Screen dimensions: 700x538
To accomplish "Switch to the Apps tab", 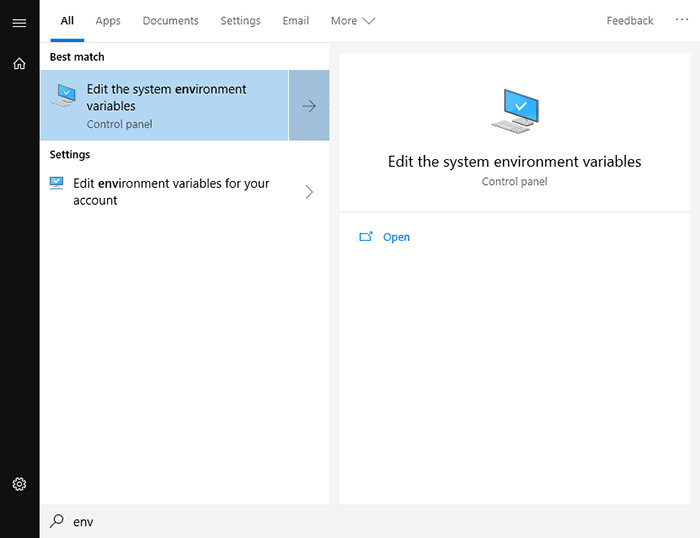I will (108, 21).
